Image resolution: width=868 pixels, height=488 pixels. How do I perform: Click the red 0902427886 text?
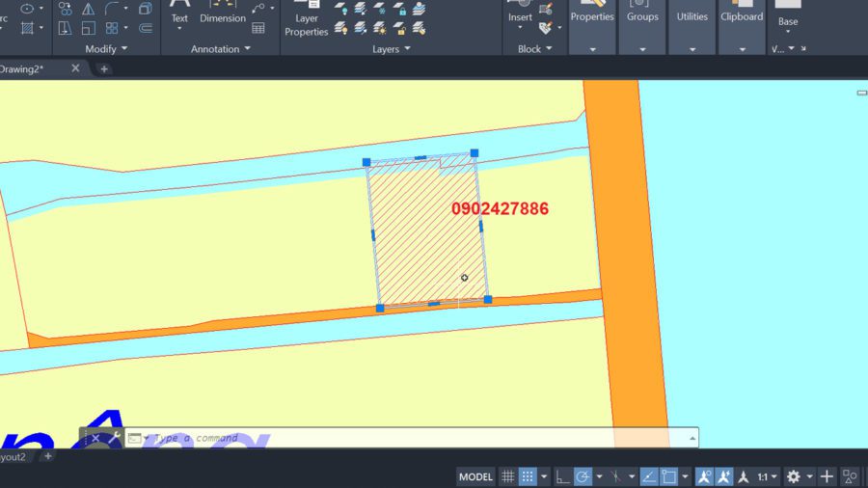[500, 208]
